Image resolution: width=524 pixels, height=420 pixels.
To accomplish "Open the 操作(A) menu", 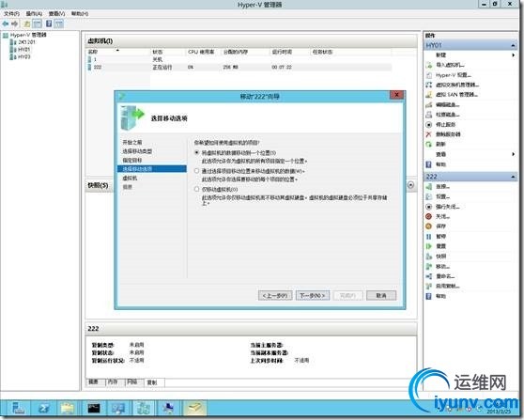I will [34, 14].
